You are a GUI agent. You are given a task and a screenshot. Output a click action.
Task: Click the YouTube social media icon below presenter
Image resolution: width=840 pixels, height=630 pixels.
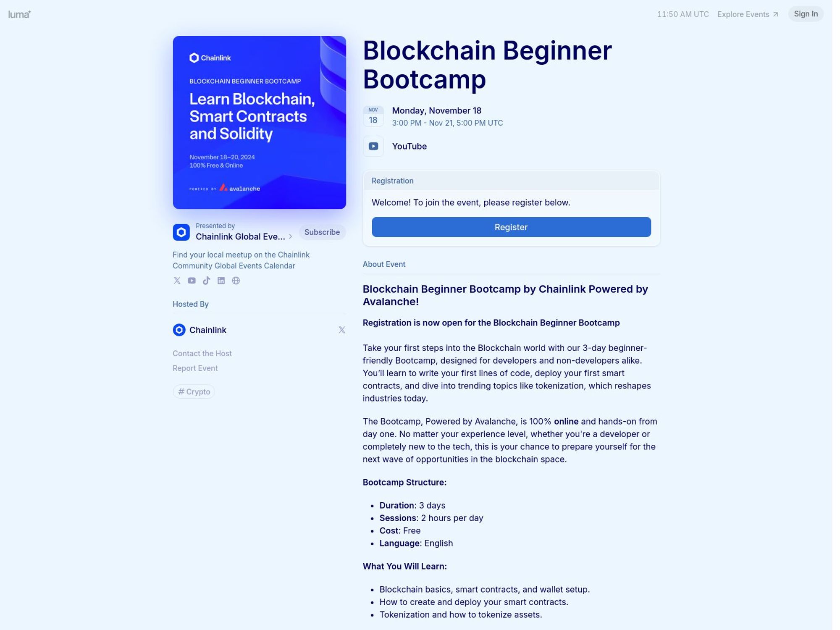click(x=191, y=281)
